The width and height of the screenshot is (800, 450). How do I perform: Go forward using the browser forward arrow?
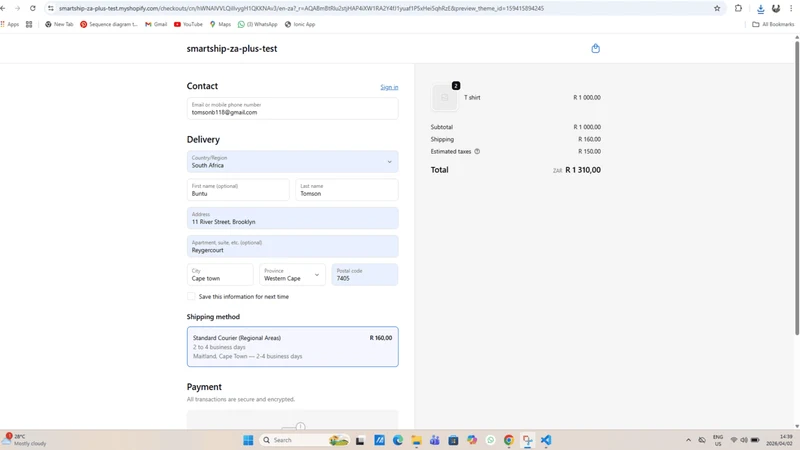tap(17, 8)
